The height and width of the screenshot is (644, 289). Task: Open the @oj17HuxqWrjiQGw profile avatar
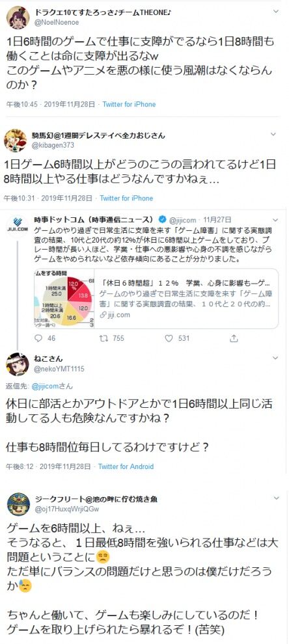[18, 504]
